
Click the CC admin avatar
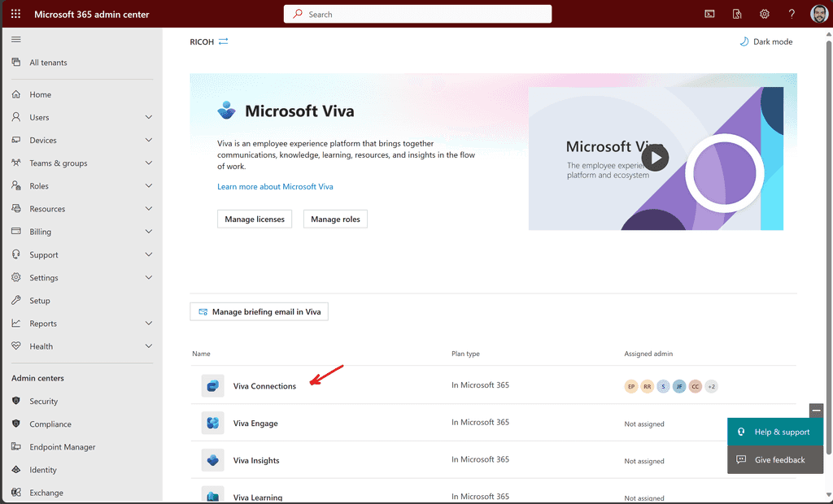coord(695,386)
